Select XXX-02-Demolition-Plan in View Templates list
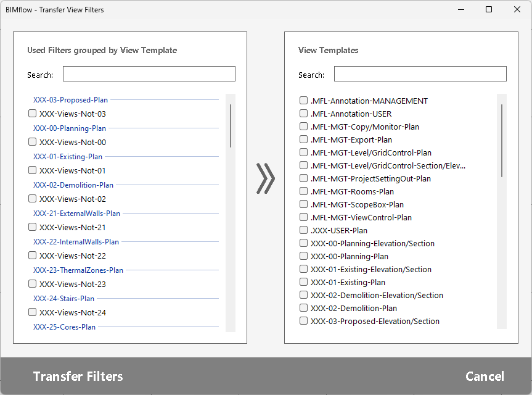Screen dimensions: 532x395 [304, 308]
